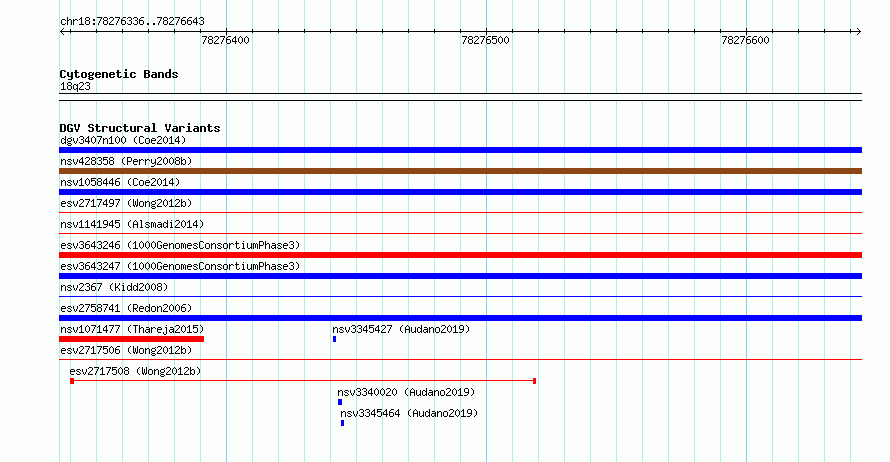
Task: Click the DGV Structural Variants track title
Action: (140, 128)
